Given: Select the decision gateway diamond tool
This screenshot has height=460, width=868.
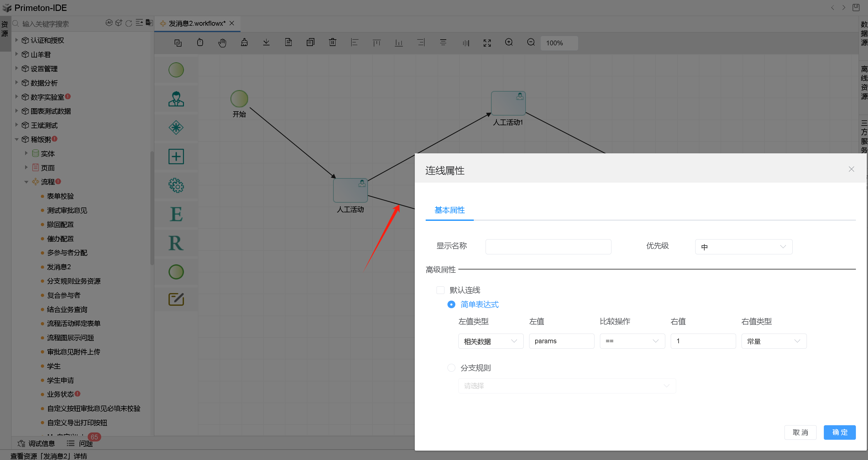Looking at the screenshot, I should (176, 128).
